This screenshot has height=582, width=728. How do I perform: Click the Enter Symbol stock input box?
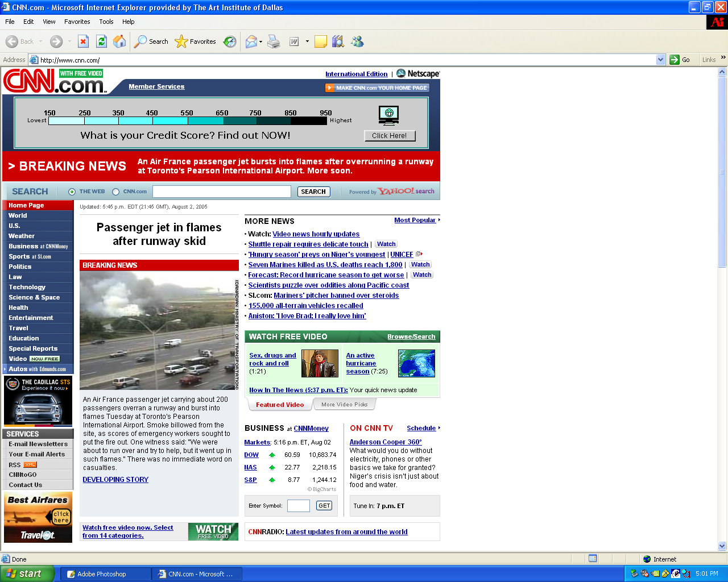[299, 506]
